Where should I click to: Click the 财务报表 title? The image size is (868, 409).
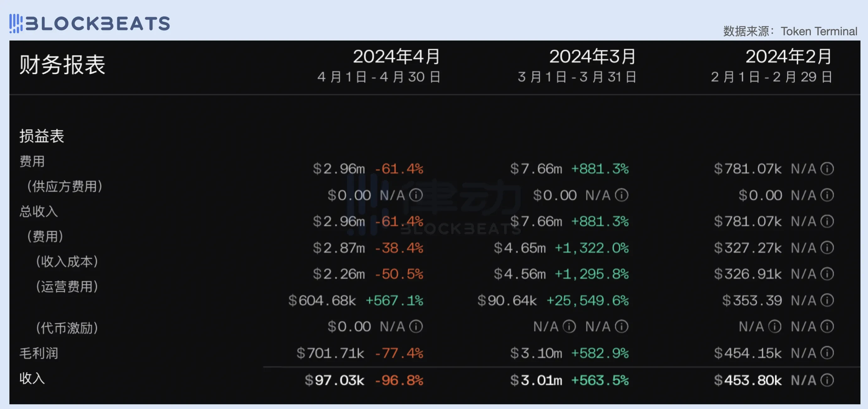coord(62,66)
